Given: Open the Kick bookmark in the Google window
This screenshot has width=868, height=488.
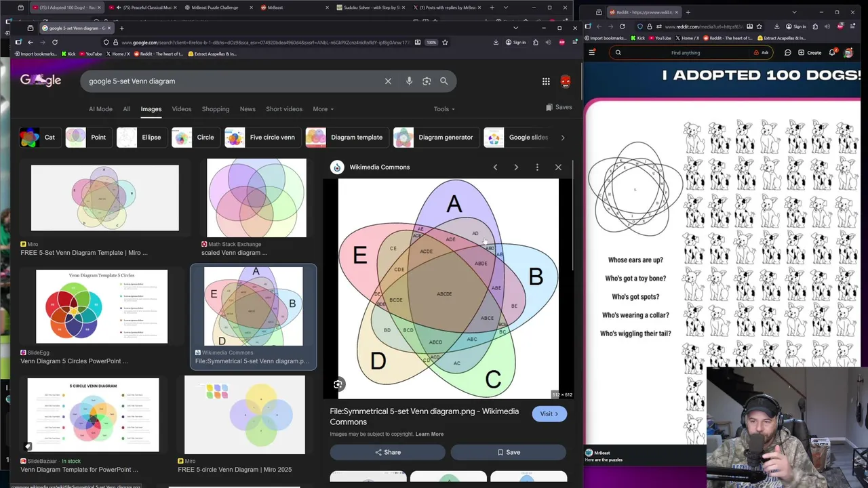Looking at the screenshot, I should (x=68, y=54).
